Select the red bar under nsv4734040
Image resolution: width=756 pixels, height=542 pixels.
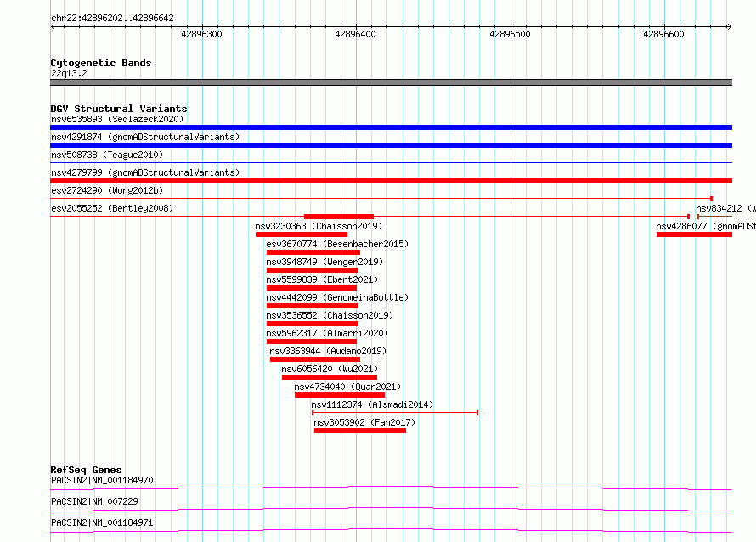tap(340, 395)
